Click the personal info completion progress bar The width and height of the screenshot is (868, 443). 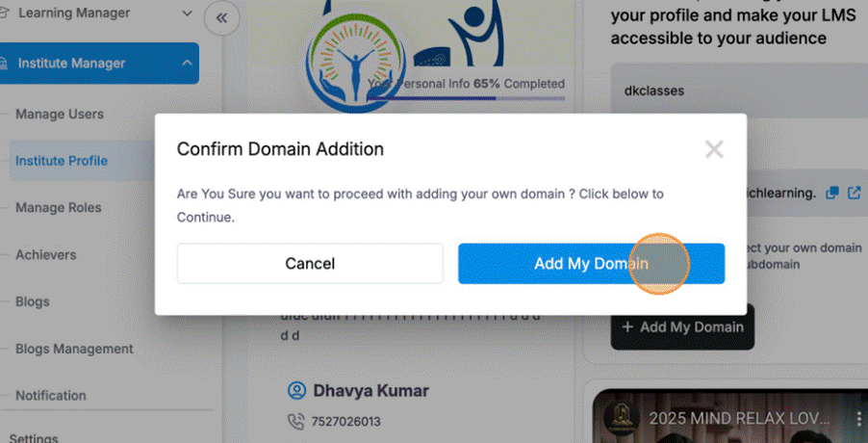pyautogui.click(x=467, y=98)
